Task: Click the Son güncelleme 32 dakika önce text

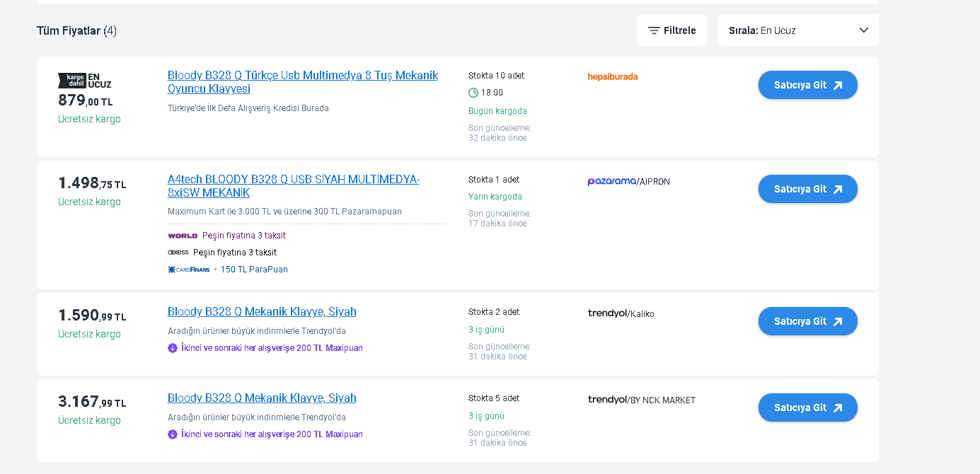Action: click(x=500, y=133)
